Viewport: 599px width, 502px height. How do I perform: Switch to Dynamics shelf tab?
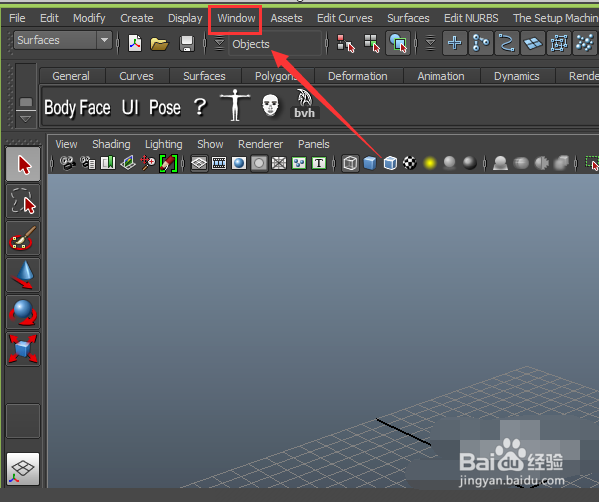click(x=516, y=76)
